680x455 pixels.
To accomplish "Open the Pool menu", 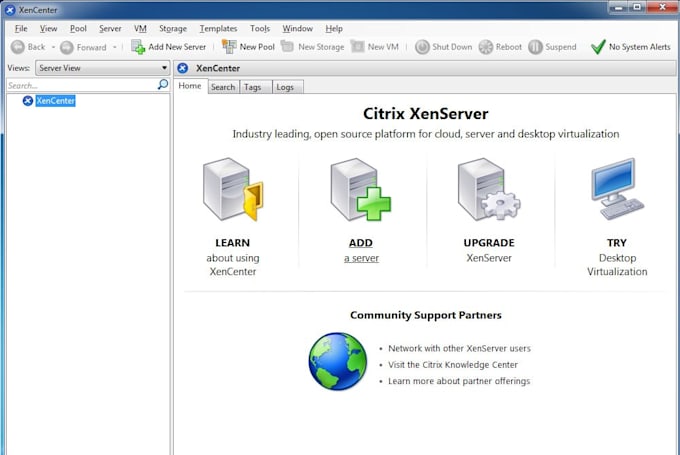I will pos(78,29).
